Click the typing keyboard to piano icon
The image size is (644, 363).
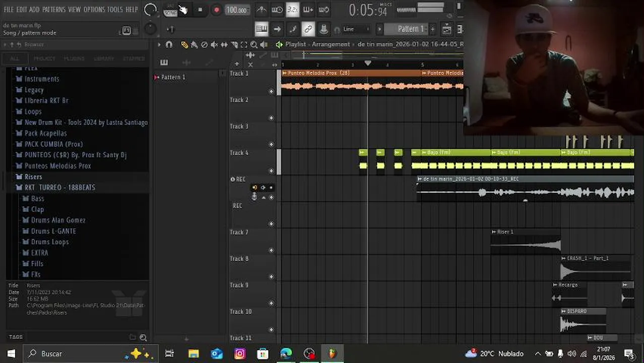click(x=261, y=29)
